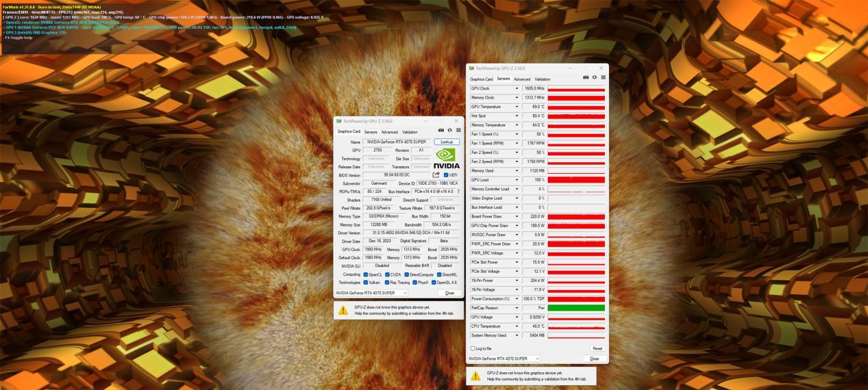Enable the Log to file checkbox
The height and width of the screenshot is (390, 868).
point(473,348)
